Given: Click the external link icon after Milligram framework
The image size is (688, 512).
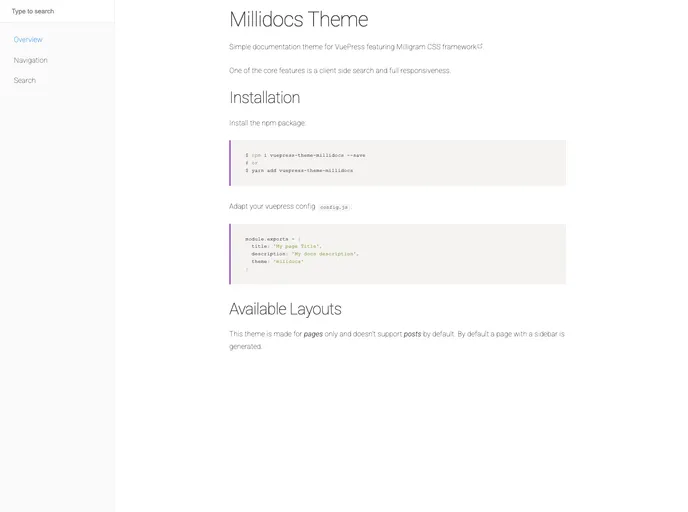Looking at the screenshot, I should (480, 46).
